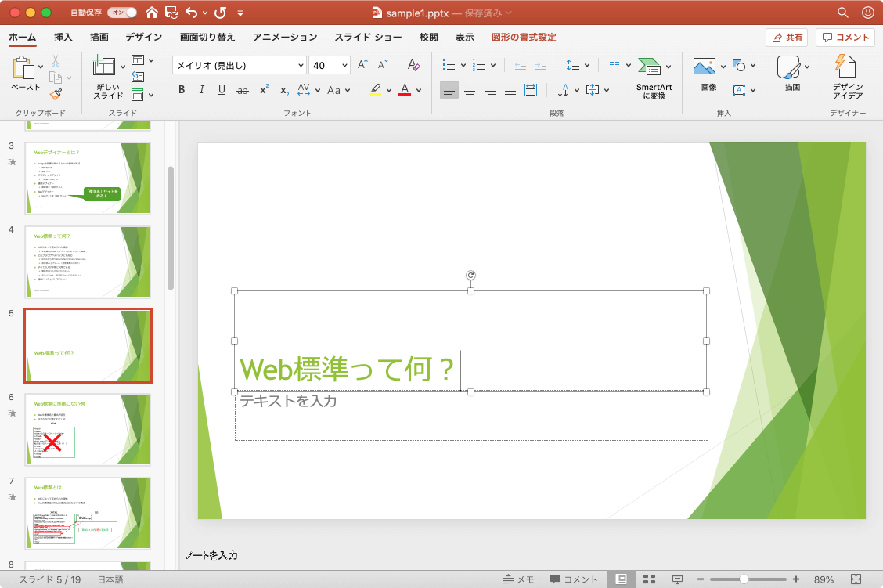Image resolution: width=883 pixels, height=588 pixels.
Task: Open the 画面切り替え ribbon tab
Action: 207,37
